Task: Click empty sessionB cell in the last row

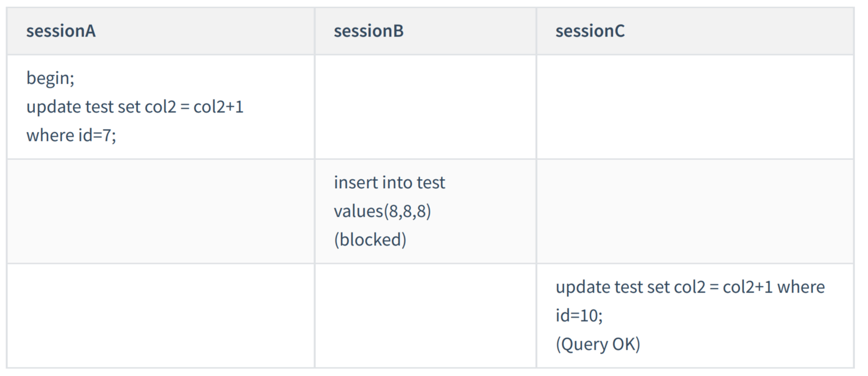Action: pyautogui.click(x=425, y=315)
